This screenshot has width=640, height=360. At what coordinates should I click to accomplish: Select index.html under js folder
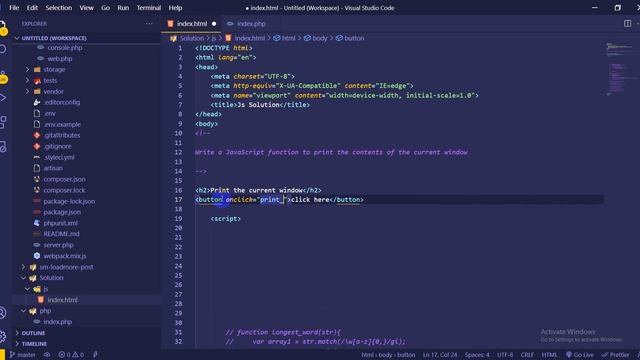tap(62, 300)
